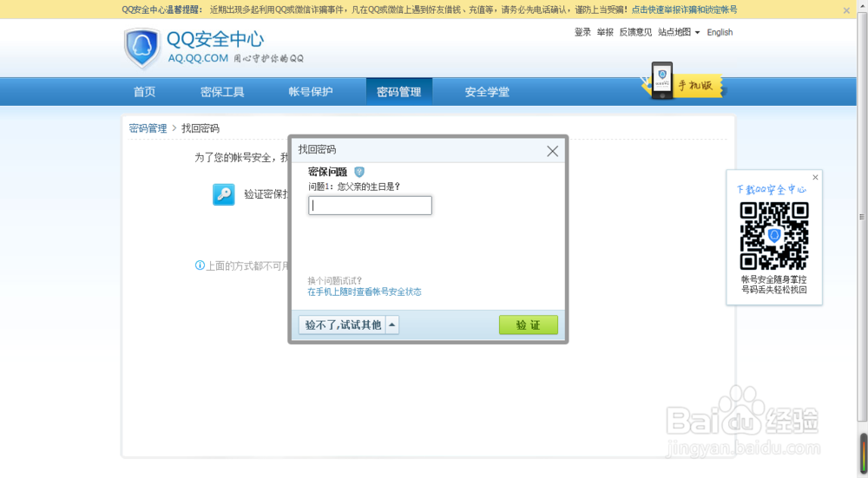Screen dimensions: 868x478
Task: Switch language via the English link
Action: pos(720,32)
